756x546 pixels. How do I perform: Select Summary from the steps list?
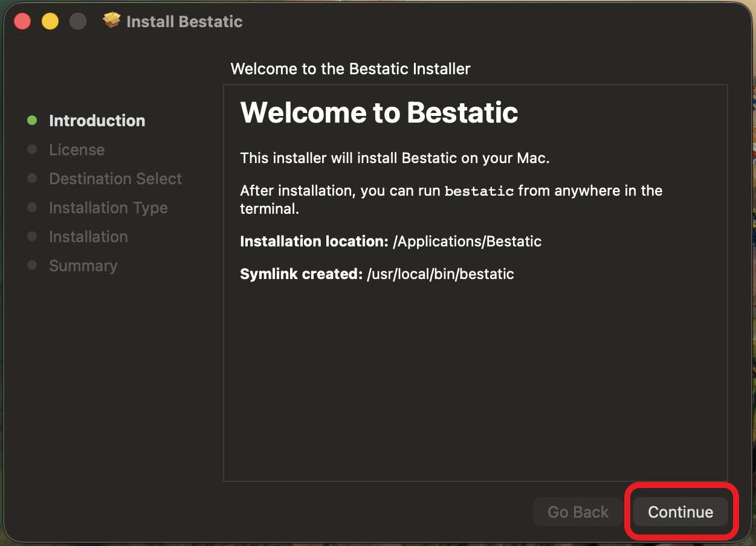pos(83,265)
